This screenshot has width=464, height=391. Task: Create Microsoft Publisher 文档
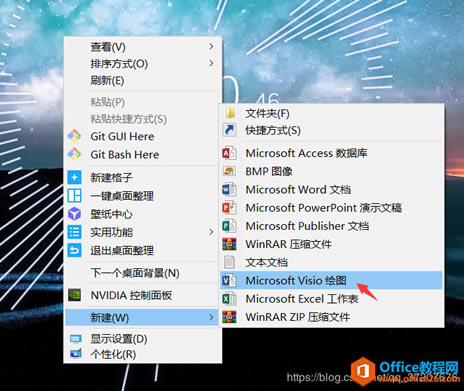coord(332,226)
